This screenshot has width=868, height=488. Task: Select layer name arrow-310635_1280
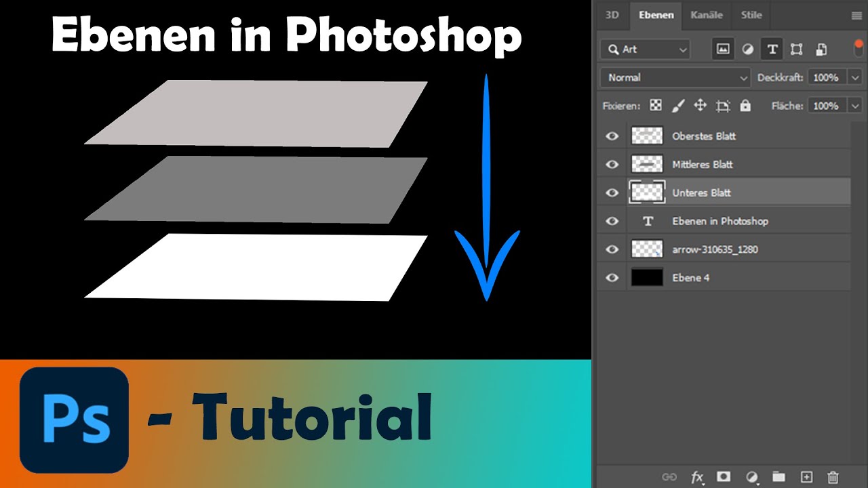pyautogui.click(x=715, y=249)
